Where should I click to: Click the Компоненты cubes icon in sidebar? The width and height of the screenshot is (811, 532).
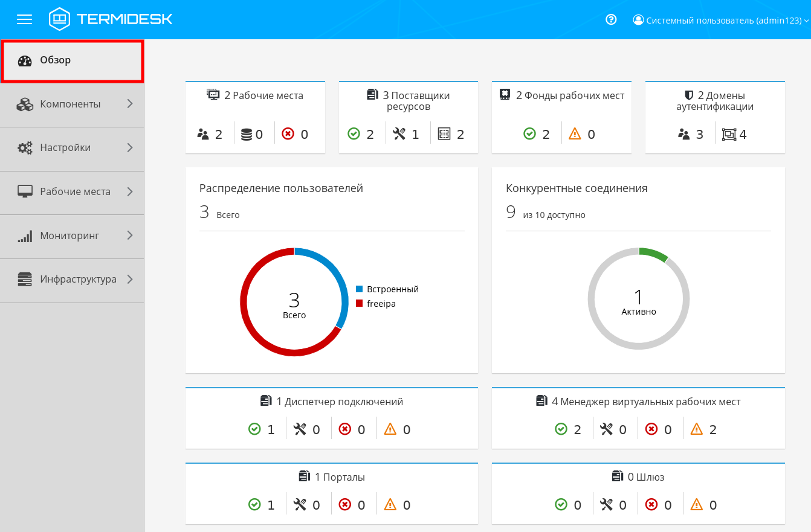coord(25,104)
